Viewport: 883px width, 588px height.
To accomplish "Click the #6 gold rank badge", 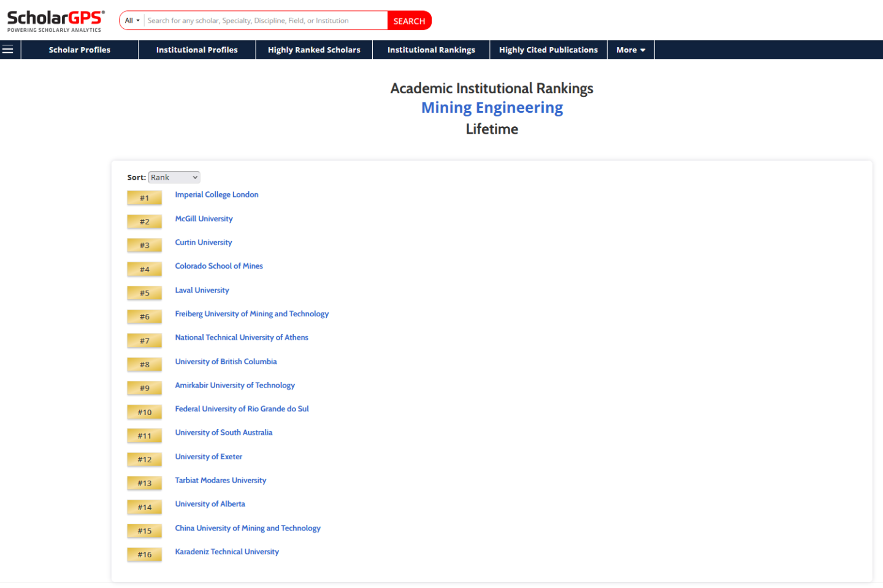I will coord(144,316).
